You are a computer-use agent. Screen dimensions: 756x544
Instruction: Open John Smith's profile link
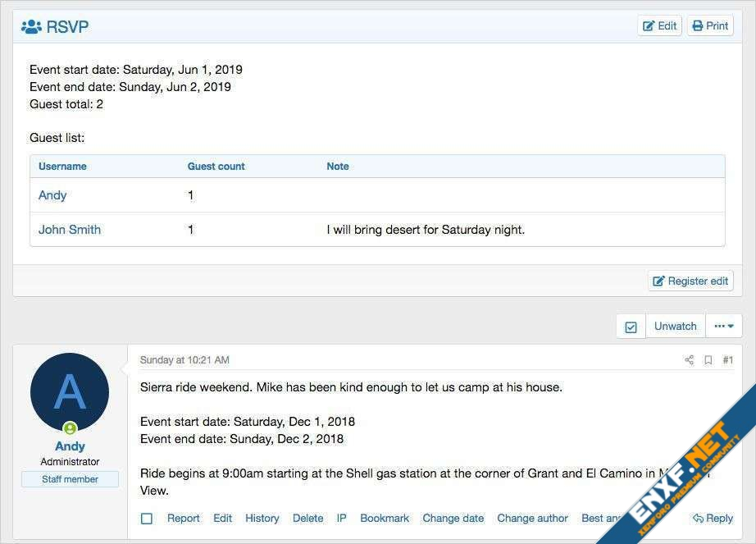click(x=70, y=230)
